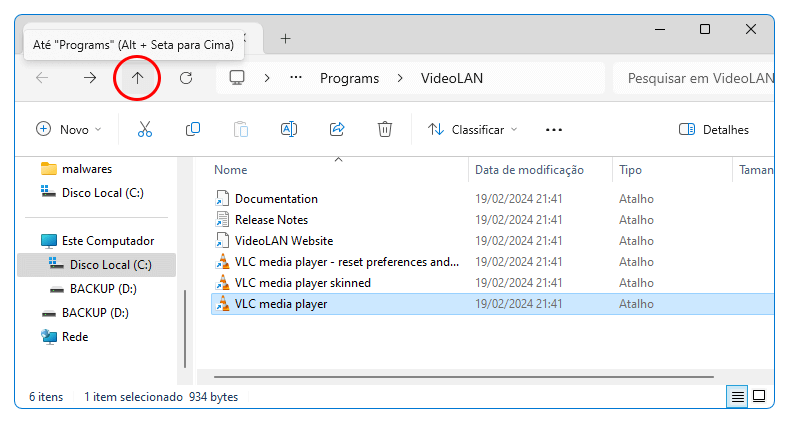Viewport: 798px width, 423px height.
Task: Select the Documentation shortcut file
Action: click(276, 199)
